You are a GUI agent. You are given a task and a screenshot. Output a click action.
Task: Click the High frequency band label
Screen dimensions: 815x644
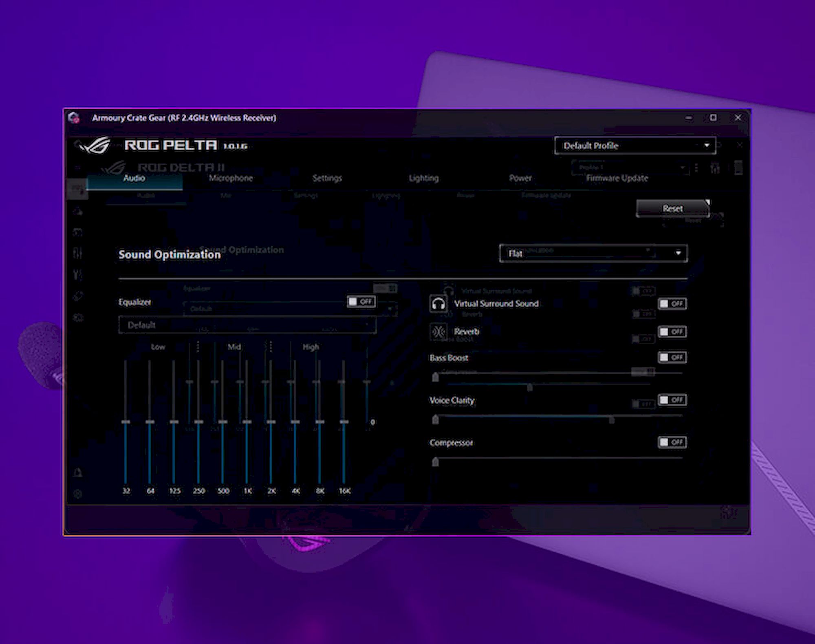[x=311, y=347]
